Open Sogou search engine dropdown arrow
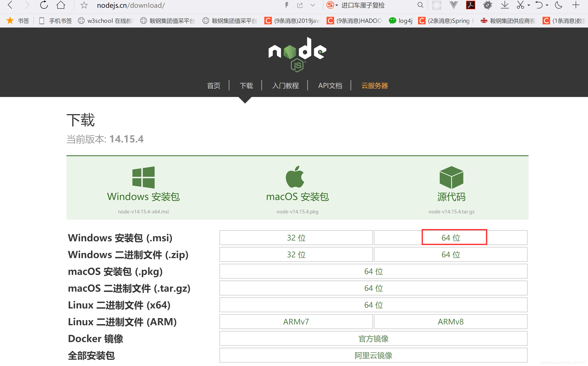This screenshot has height=366, width=588. (337, 5)
